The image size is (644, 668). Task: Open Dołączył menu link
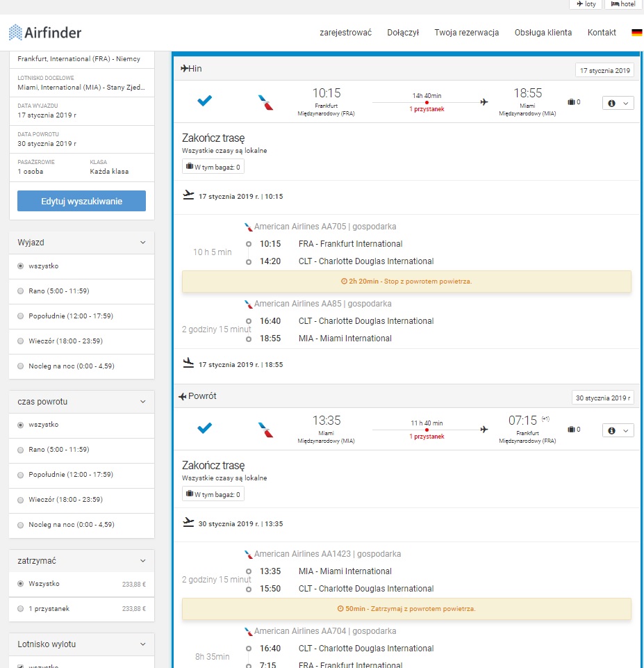[x=403, y=33]
